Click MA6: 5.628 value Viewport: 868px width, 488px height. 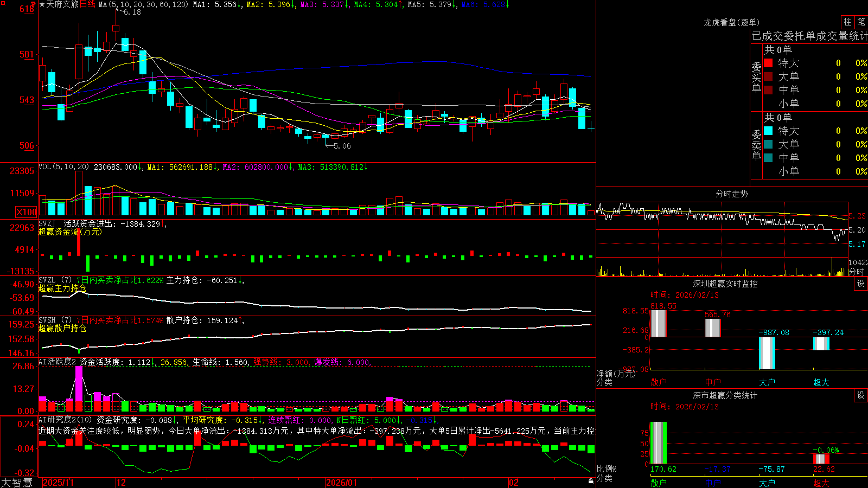click(x=485, y=4)
